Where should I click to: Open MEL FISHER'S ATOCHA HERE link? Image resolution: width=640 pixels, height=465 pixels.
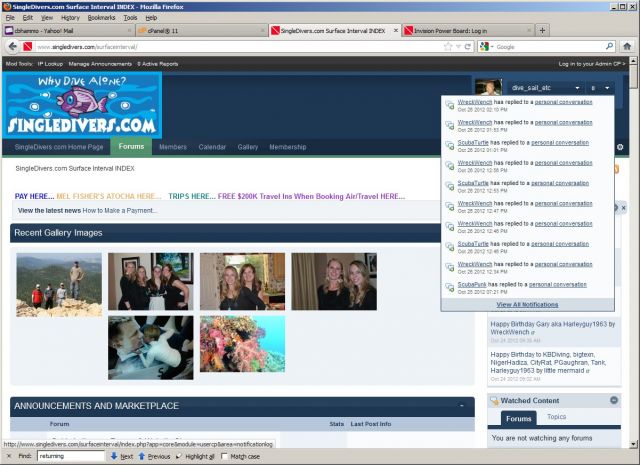click(109, 196)
